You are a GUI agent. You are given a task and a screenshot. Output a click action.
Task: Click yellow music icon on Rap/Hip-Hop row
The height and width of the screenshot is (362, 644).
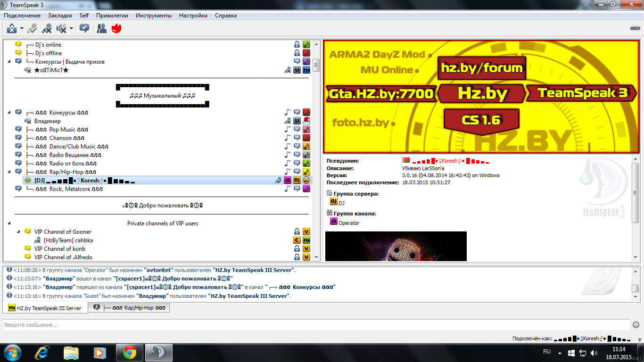pyautogui.click(x=306, y=172)
